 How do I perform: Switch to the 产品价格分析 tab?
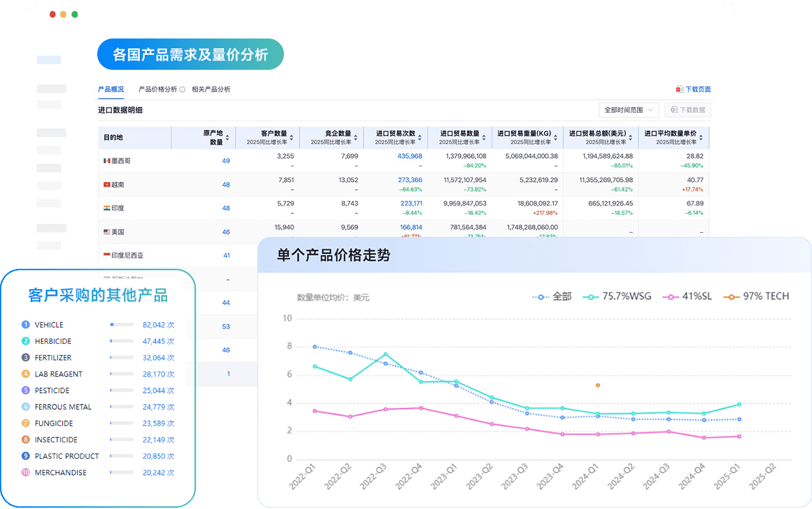[x=159, y=89]
